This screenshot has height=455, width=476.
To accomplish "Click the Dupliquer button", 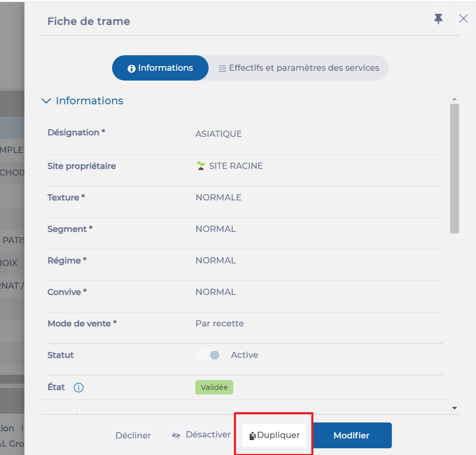I will pos(274,435).
